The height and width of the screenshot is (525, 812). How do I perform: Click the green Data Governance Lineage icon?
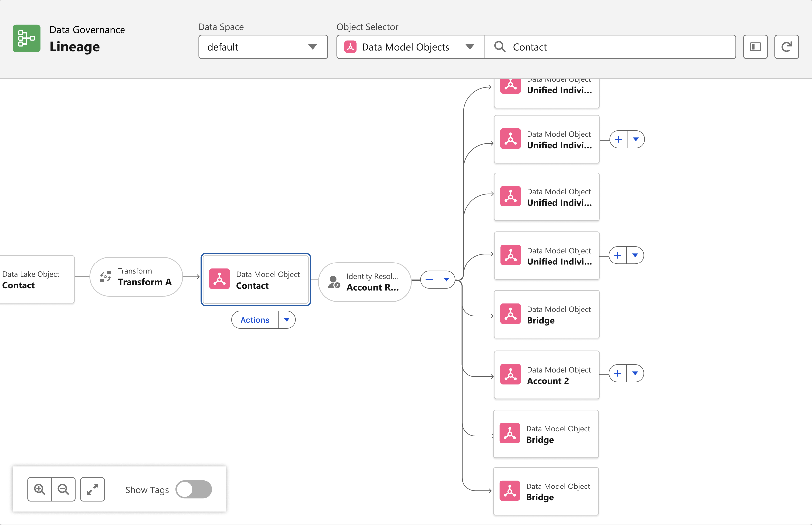[26, 38]
